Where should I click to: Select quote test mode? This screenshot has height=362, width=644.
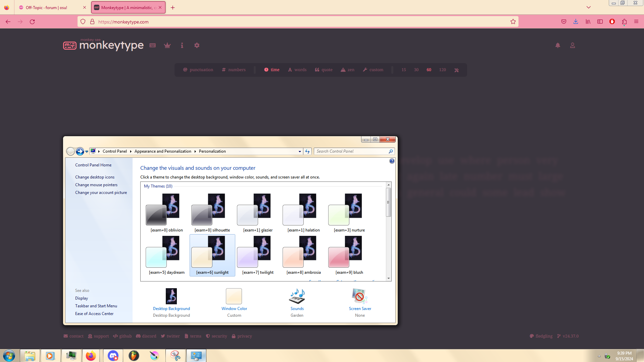pos(324,70)
